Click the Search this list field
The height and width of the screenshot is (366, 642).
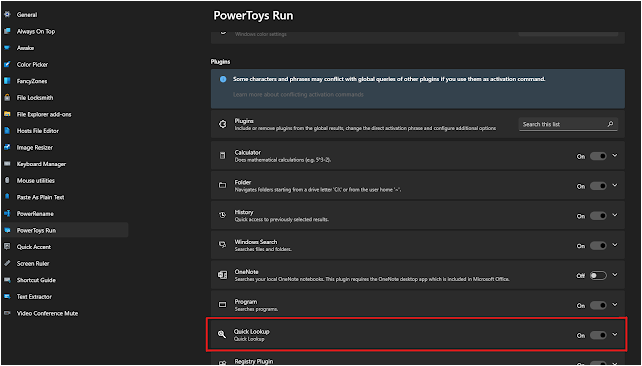tap(568, 124)
